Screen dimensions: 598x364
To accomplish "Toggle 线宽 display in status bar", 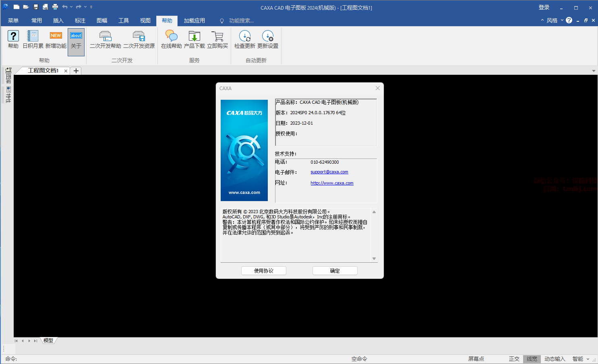I will click(532, 359).
